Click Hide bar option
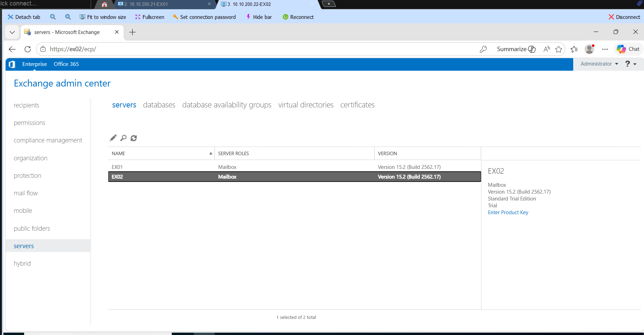This screenshot has height=335, width=644. 259,17
